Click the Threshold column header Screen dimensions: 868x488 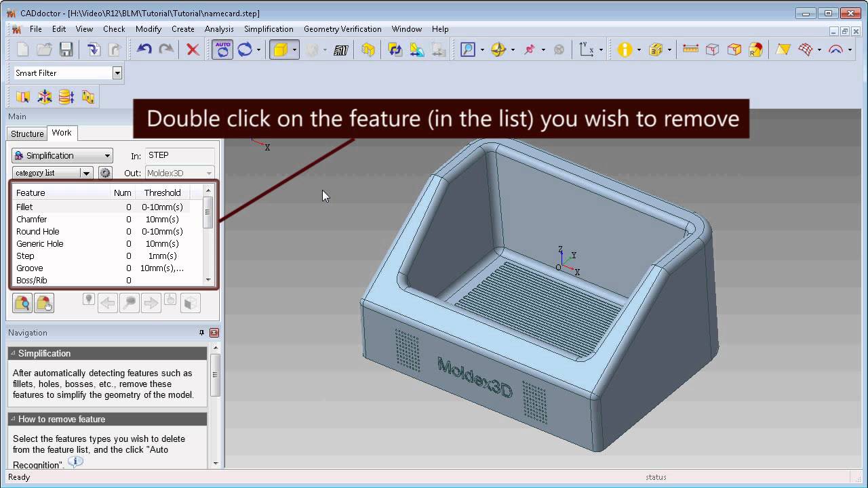point(162,192)
